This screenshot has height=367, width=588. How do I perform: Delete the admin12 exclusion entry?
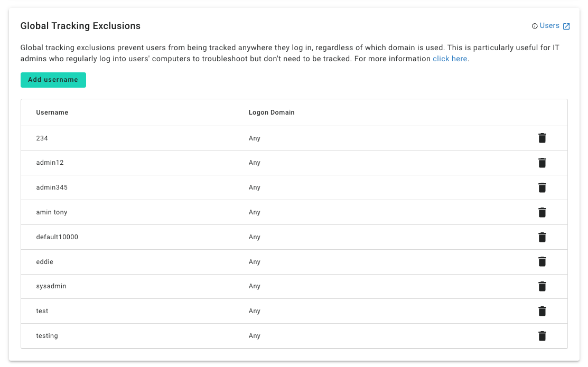click(x=542, y=163)
